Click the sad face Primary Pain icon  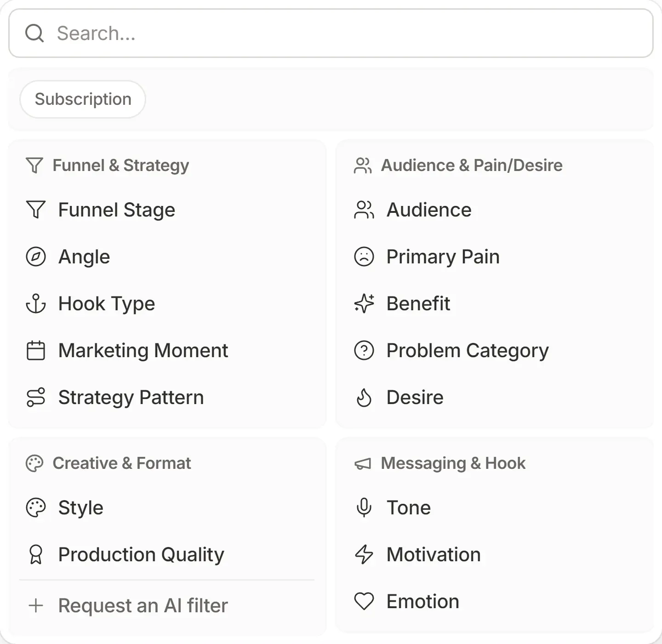pos(364,256)
